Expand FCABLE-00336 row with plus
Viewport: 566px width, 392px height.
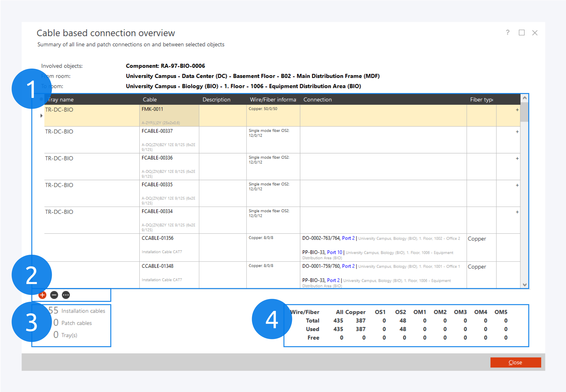[517, 158]
